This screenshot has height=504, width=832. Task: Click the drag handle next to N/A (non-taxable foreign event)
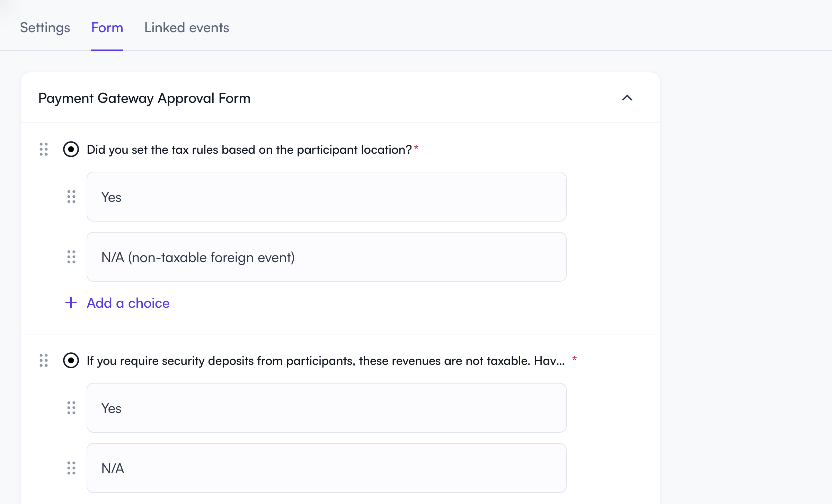point(71,257)
